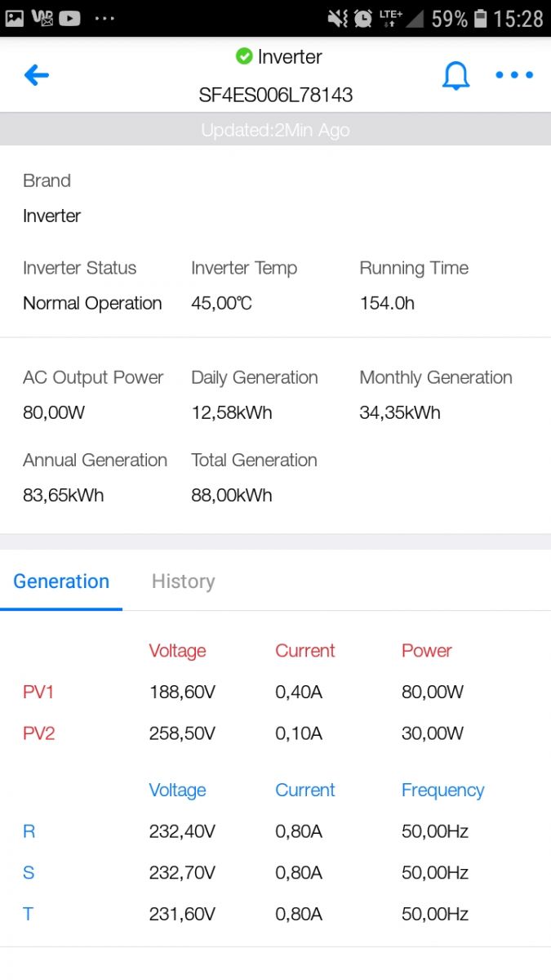Image resolution: width=551 pixels, height=980 pixels.
Task: Tap the muted sound status icon
Action: click(338, 18)
